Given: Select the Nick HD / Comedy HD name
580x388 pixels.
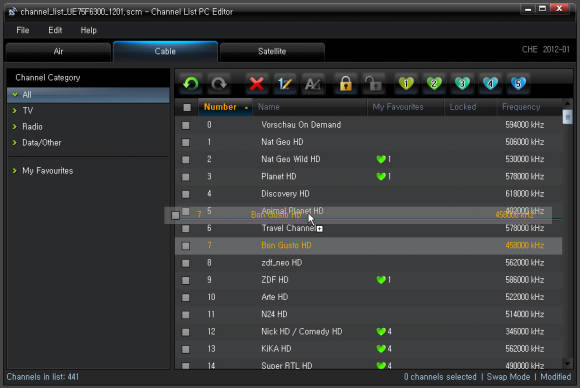Looking at the screenshot, I should 301,331.
